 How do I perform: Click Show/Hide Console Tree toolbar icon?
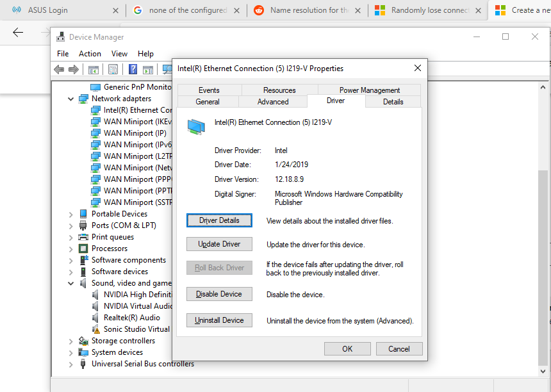[x=93, y=70]
